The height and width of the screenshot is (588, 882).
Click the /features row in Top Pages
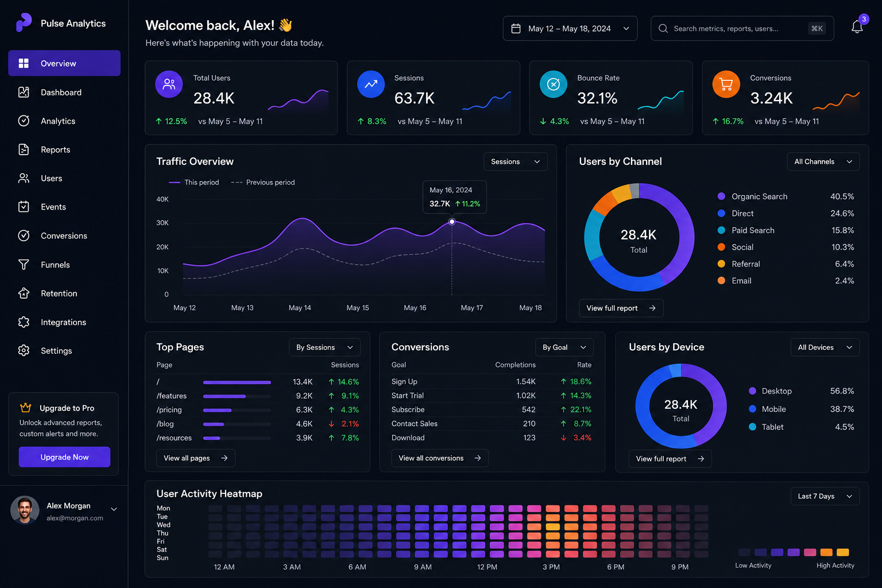click(x=257, y=396)
